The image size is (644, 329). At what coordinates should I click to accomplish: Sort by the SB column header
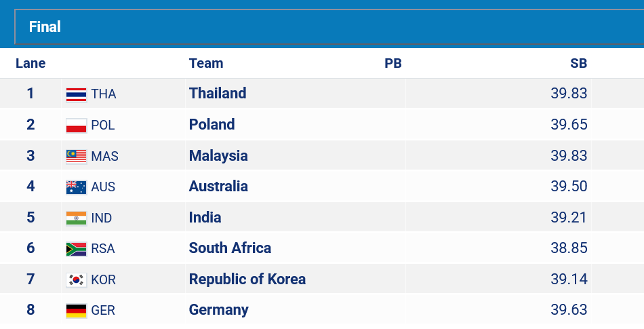pyautogui.click(x=579, y=63)
